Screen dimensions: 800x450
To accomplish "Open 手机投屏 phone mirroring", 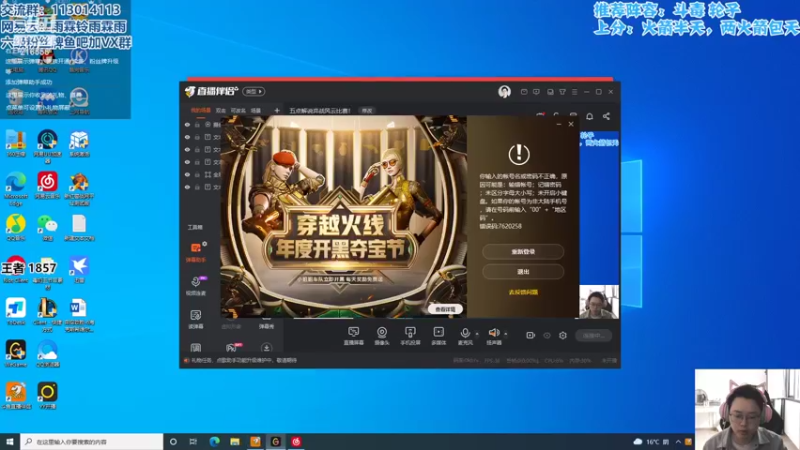I will click(x=410, y=336).
